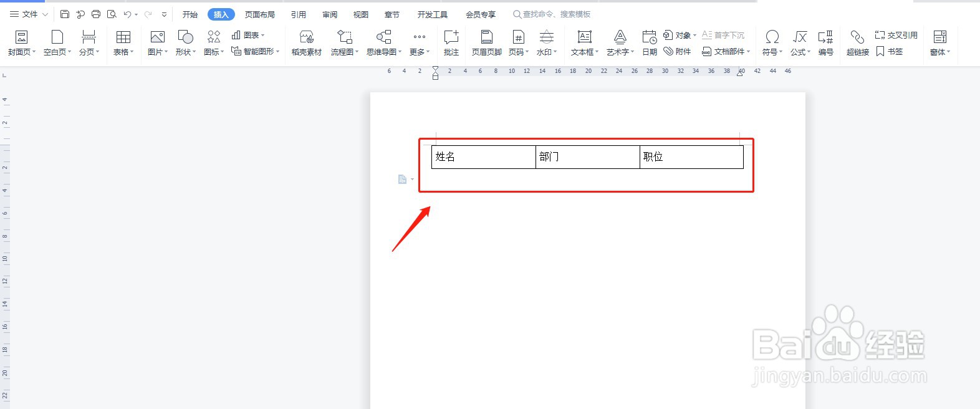Viewport: 980px width, 409px height.
Task: Insert an attachment (附件)
Action: [678, 51]
